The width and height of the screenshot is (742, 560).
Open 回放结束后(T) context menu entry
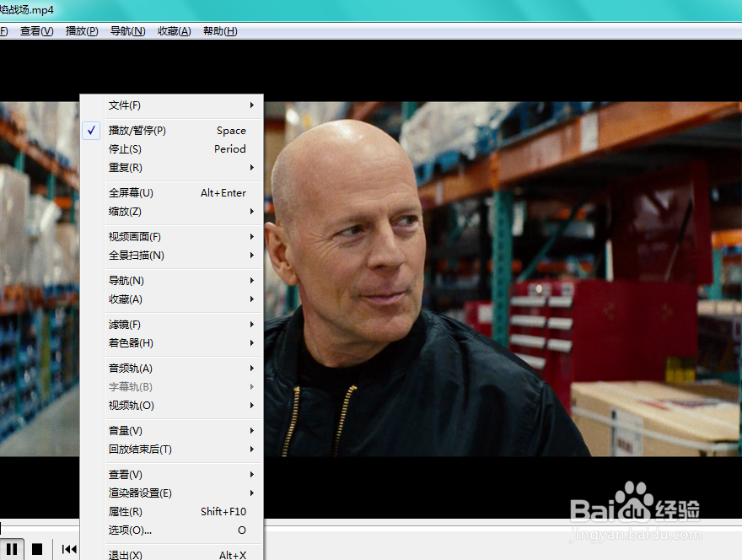[x=171, y=450]
